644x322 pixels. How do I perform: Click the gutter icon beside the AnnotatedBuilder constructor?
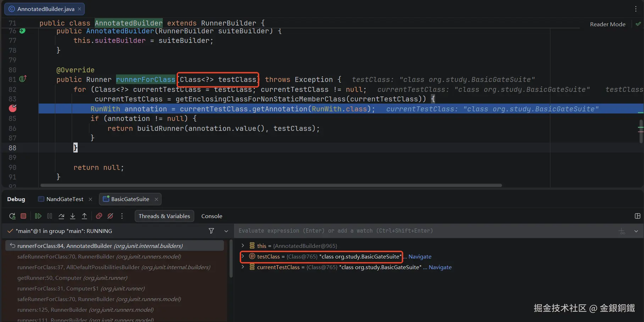22,31
